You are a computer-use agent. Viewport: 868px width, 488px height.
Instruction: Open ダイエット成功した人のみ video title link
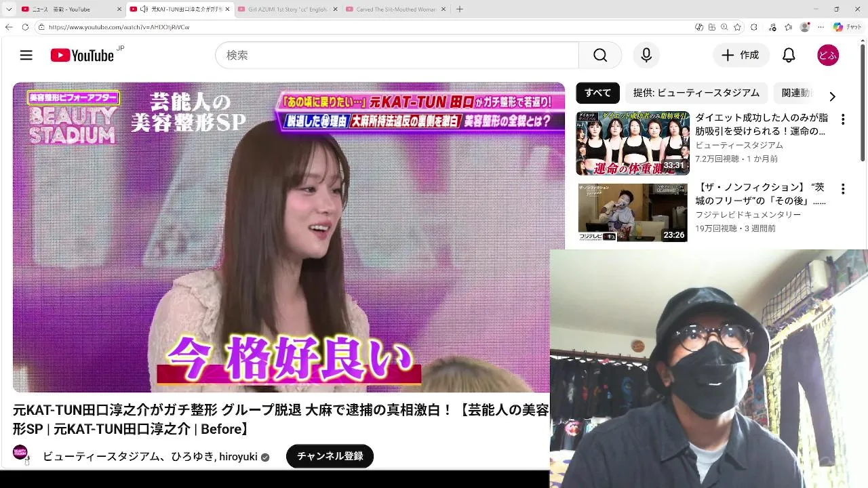pyautogui.click(x=762, y=124)
